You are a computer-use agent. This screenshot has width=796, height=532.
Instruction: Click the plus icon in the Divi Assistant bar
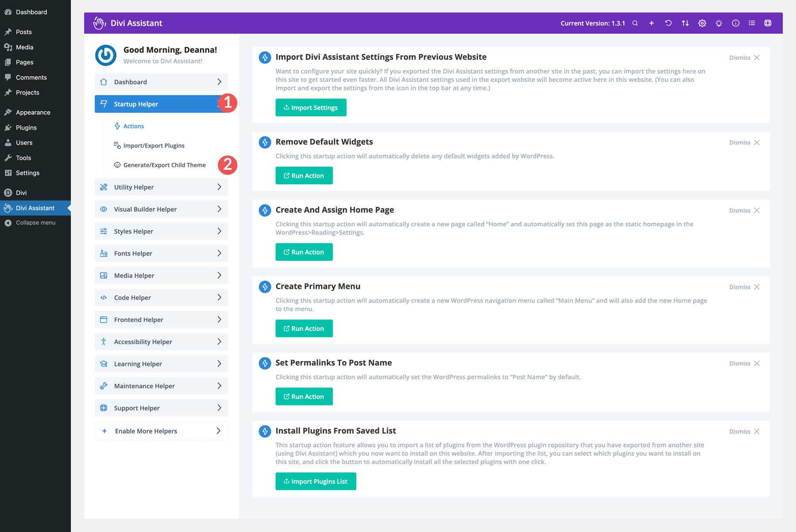[x=651, y=23]
